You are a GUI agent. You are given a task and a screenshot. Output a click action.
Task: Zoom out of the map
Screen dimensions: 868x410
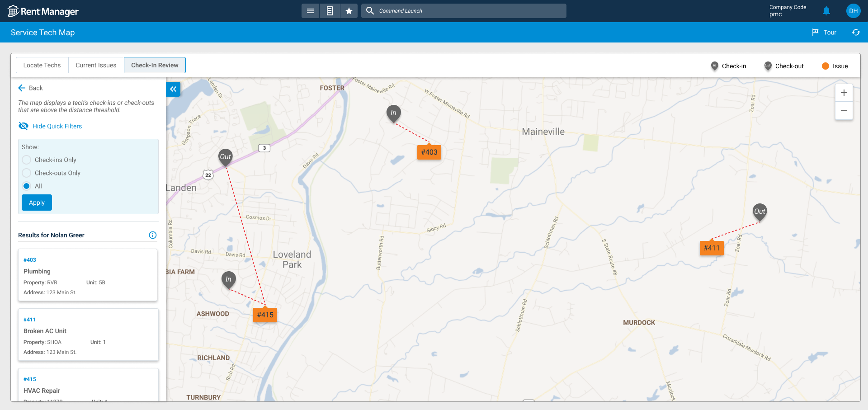coord(844,111)
